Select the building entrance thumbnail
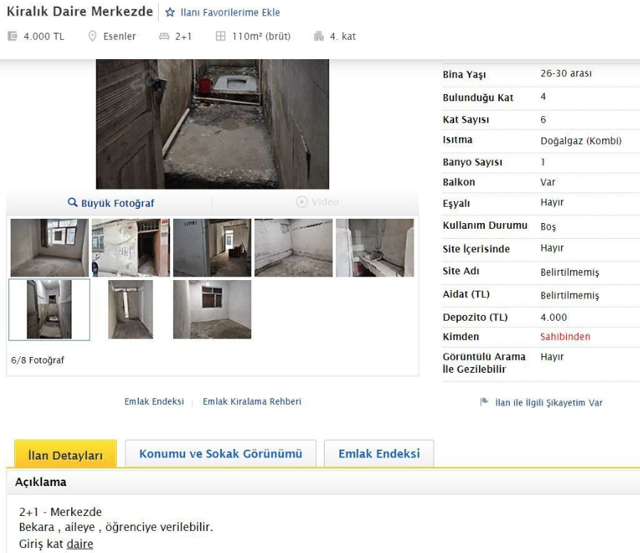The width and height of the screenshot is (640, 553). [x=131, y=248]
